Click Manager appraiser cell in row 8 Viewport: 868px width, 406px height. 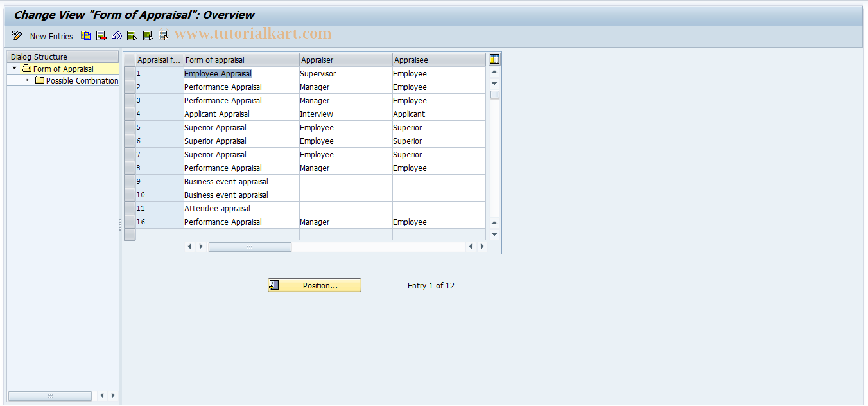tap(346, 168)
